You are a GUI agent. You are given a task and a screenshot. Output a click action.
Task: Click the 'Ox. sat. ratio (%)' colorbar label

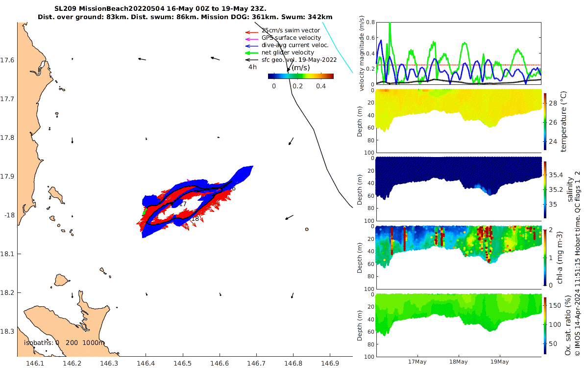click(568, 324)
